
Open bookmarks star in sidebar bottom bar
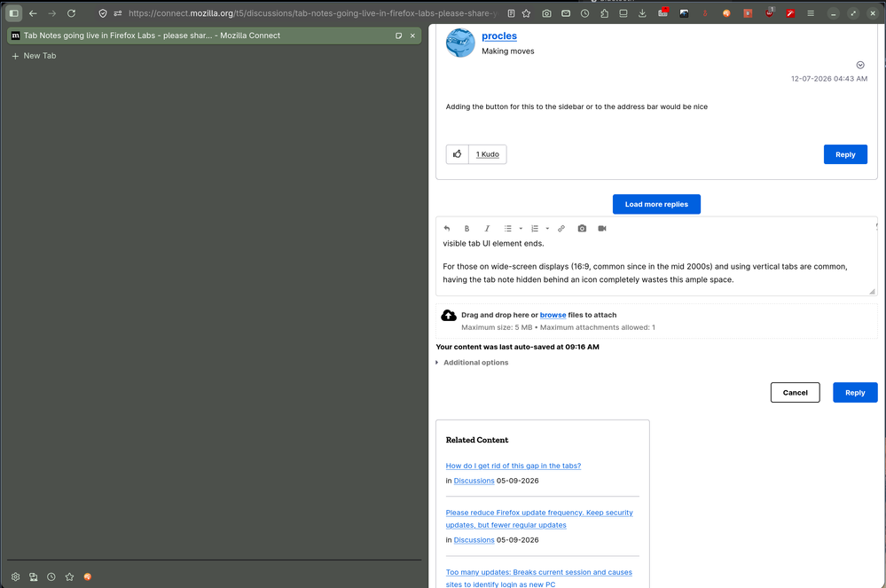click(69, 576)
